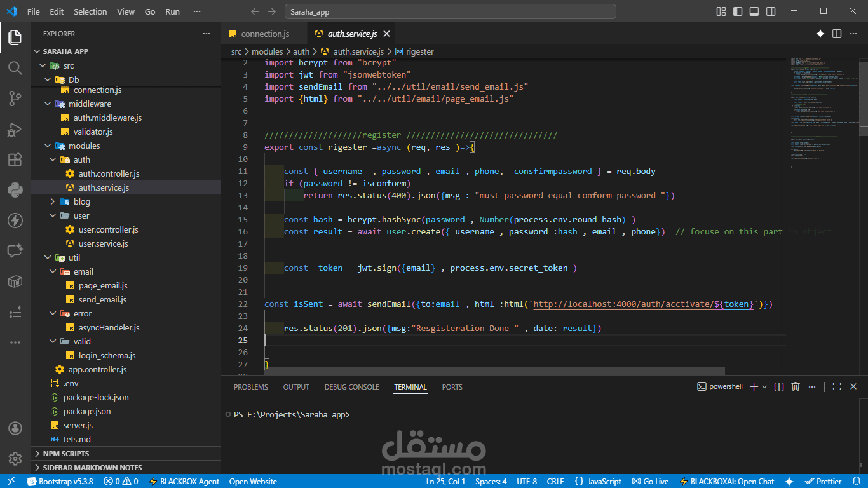Expand SIDEBAR MARKDOWN NOTES section
Screen dimensions: 868x488
126,468
